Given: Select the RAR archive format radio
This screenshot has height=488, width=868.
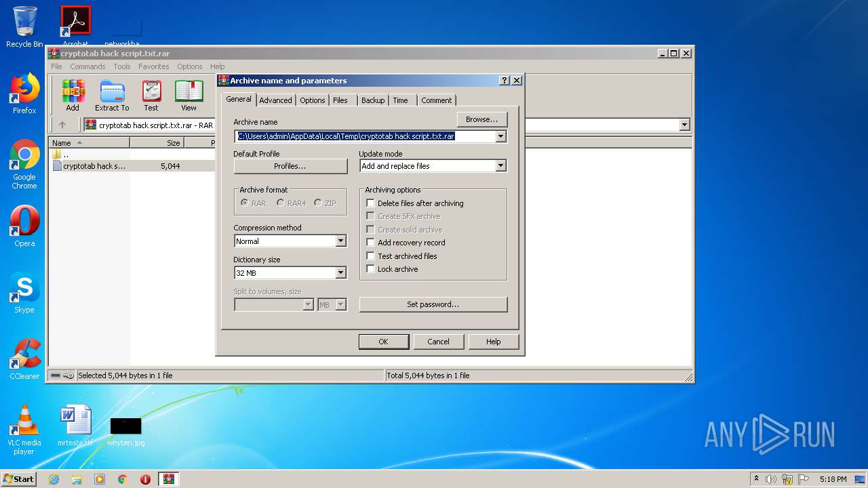Looking at the screenshot, I should (x=245, y=203).
